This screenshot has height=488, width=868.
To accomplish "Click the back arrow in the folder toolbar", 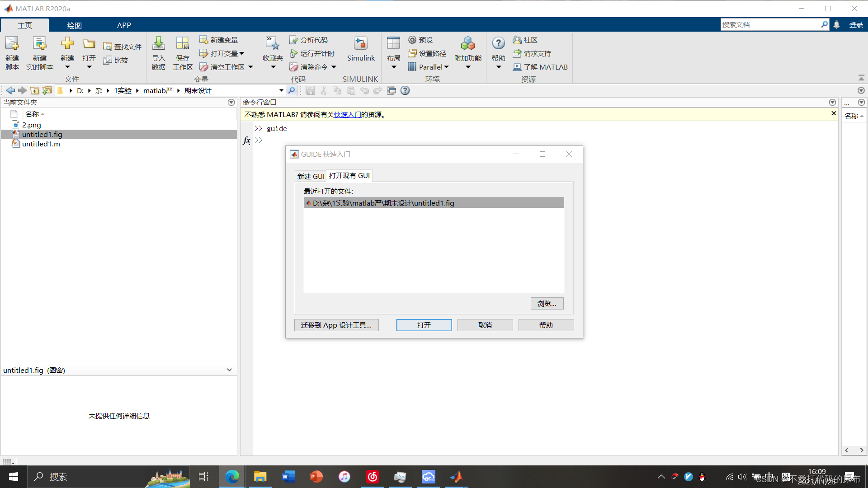I will (x=10, y=90).
